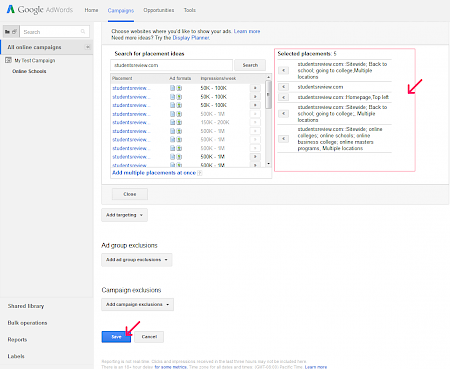Add the placement with 150K - 200K impressions
Viewport: 450px width, 369px height.
(x=255, y=122)
